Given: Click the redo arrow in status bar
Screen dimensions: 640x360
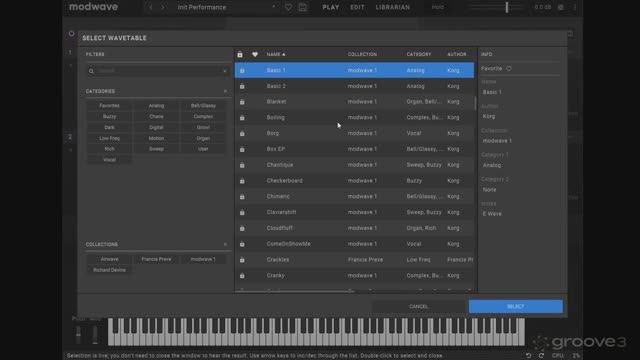Looking at the screenshot, I should 541,356.
